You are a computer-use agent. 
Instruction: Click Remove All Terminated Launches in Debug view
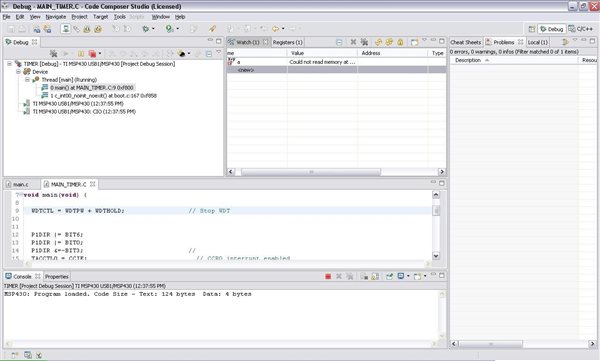tap(54, 54)
